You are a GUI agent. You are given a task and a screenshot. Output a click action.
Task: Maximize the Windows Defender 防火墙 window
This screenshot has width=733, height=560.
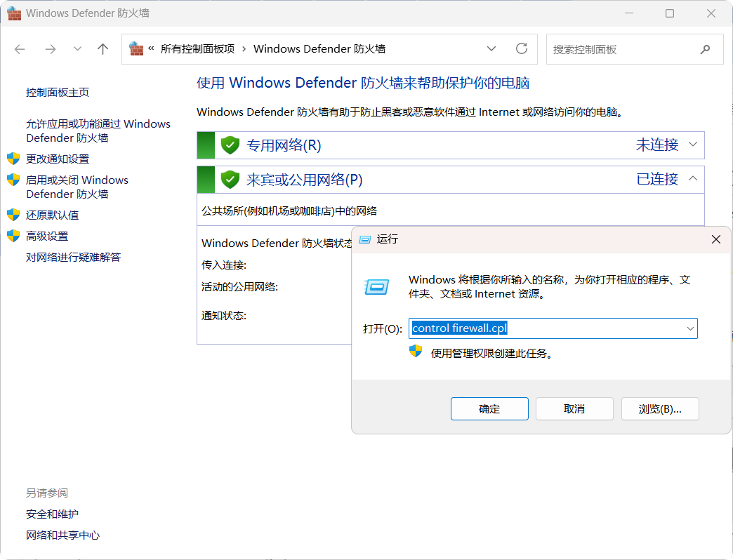coord(670,13)
